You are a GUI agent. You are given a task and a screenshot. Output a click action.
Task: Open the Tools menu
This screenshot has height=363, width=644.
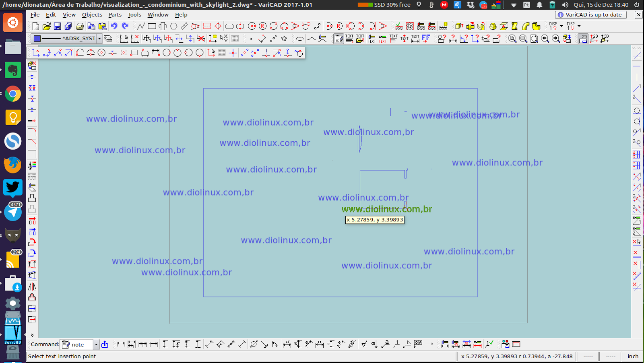pos(134,14)
